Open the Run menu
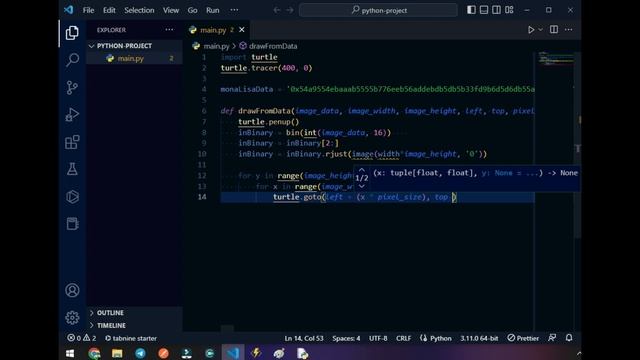This screenshot has width=640, height=360. point(212,10)
